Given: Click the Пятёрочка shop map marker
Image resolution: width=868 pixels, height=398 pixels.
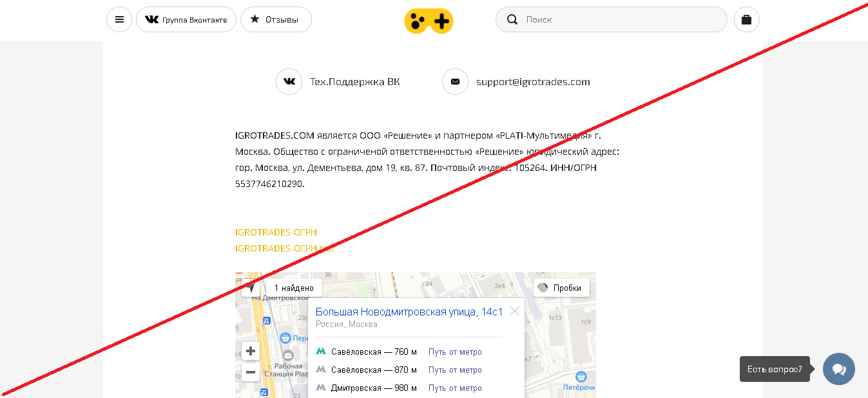Looking at the screenshot, I should (582, 376).
